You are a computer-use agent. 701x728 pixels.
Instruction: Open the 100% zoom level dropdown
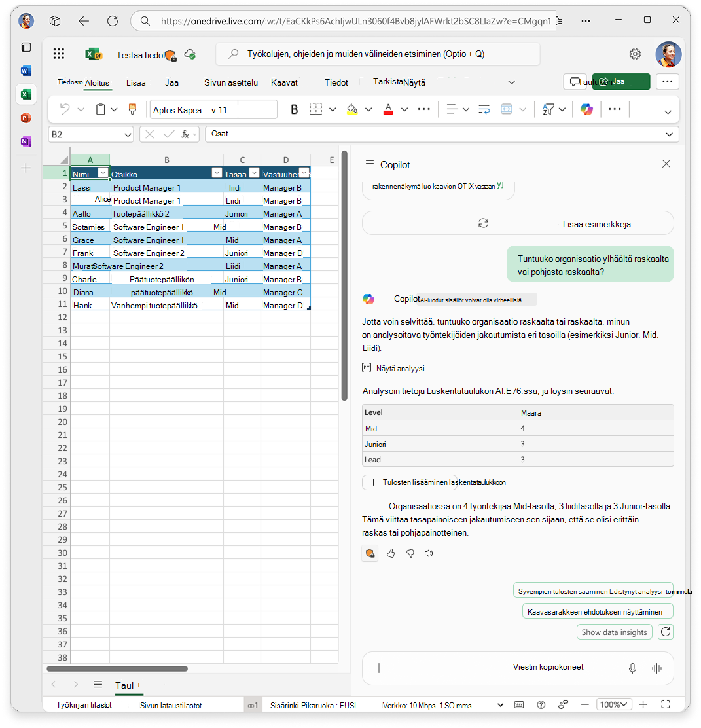(614, 704)
